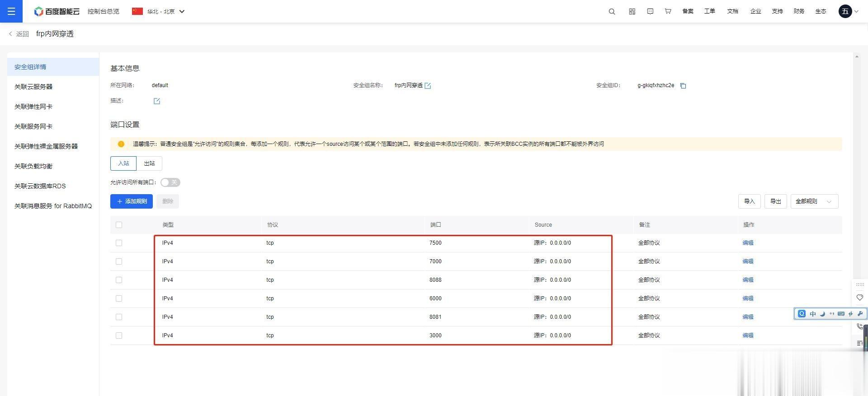Edit the 描述 description field icon

pyautogui.click(x=157, y=101)
